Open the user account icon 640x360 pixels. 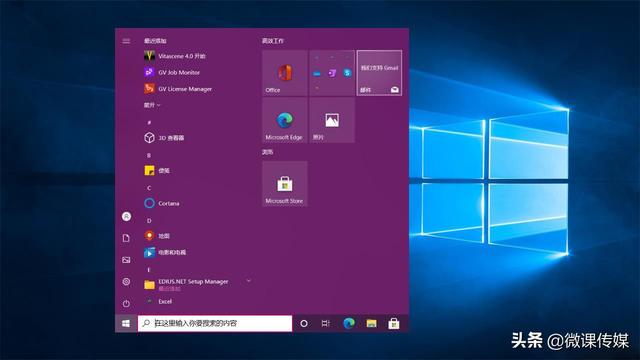tap(126, 216)
